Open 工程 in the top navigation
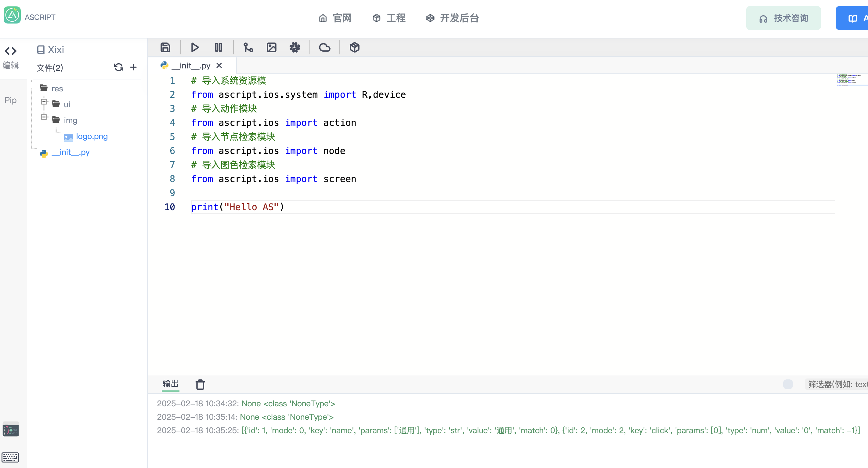This screenshot has height=468, width=868. point(389,18)
